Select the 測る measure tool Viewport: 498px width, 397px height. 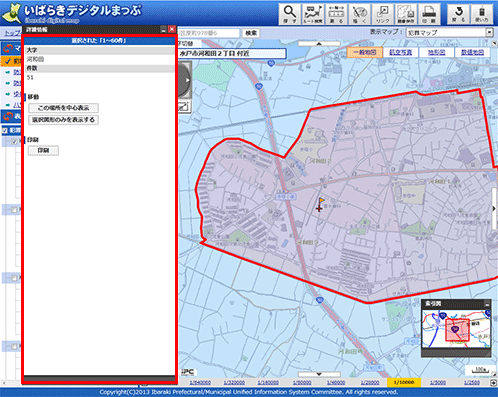click(x=336, y=14)
